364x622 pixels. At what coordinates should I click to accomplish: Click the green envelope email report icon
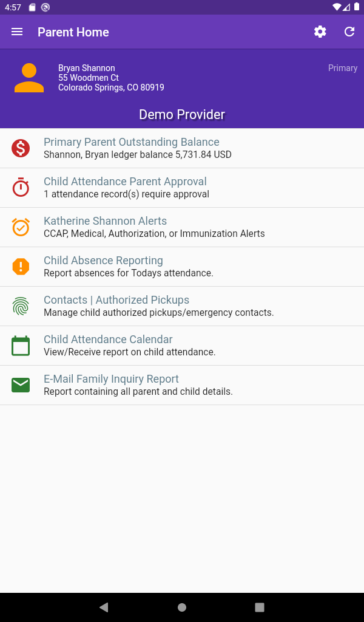pos(20,384)
